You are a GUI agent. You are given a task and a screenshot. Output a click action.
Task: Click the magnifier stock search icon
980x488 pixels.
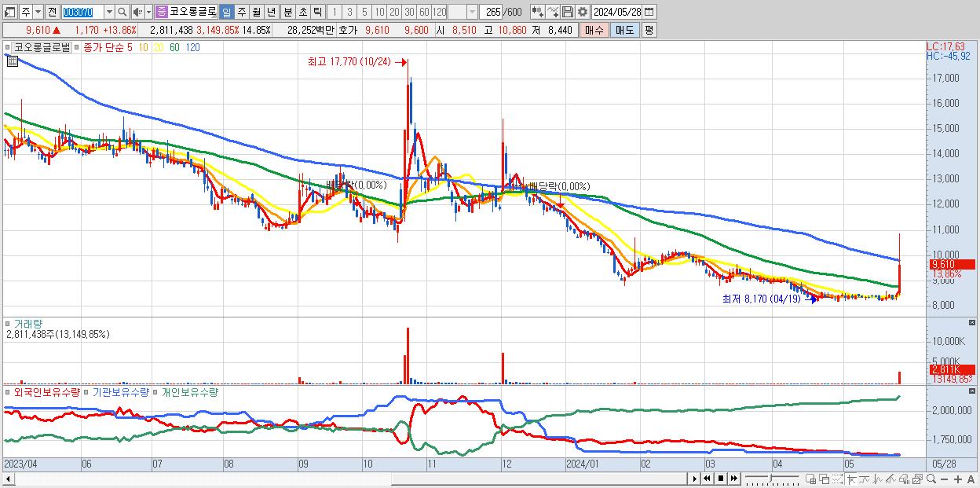coord(122,12)
